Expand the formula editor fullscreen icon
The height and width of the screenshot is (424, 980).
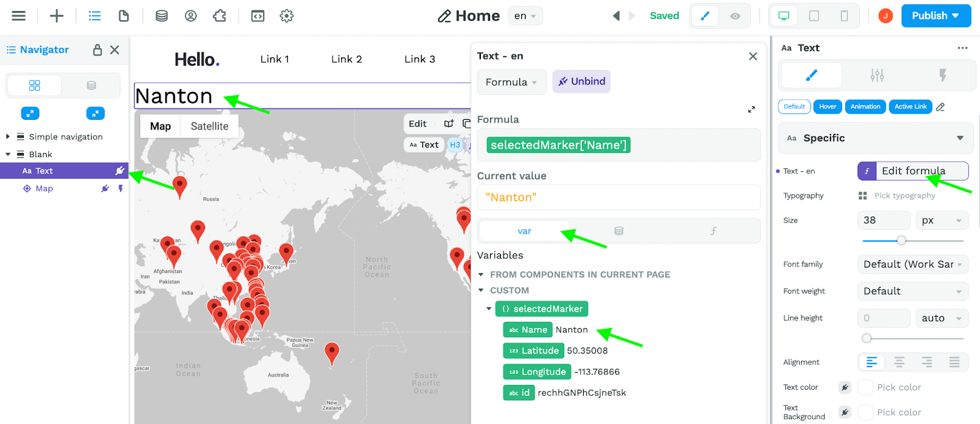click(x=751, y=110)
